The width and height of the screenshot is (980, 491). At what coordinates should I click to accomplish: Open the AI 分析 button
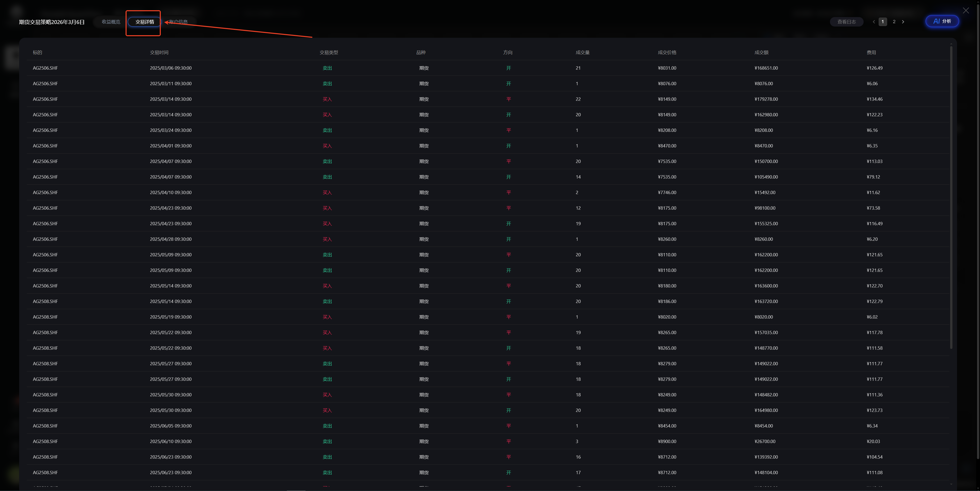[942, 21]
